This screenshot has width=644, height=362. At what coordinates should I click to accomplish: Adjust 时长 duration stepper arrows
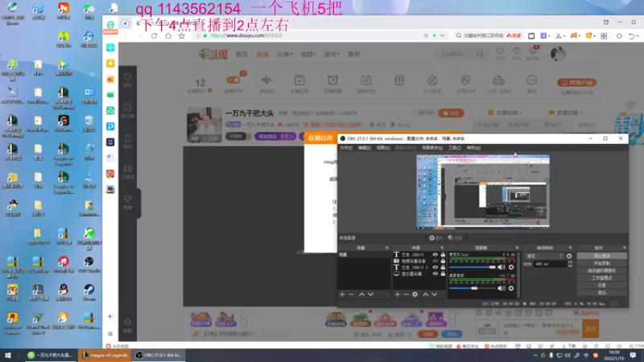570,265
